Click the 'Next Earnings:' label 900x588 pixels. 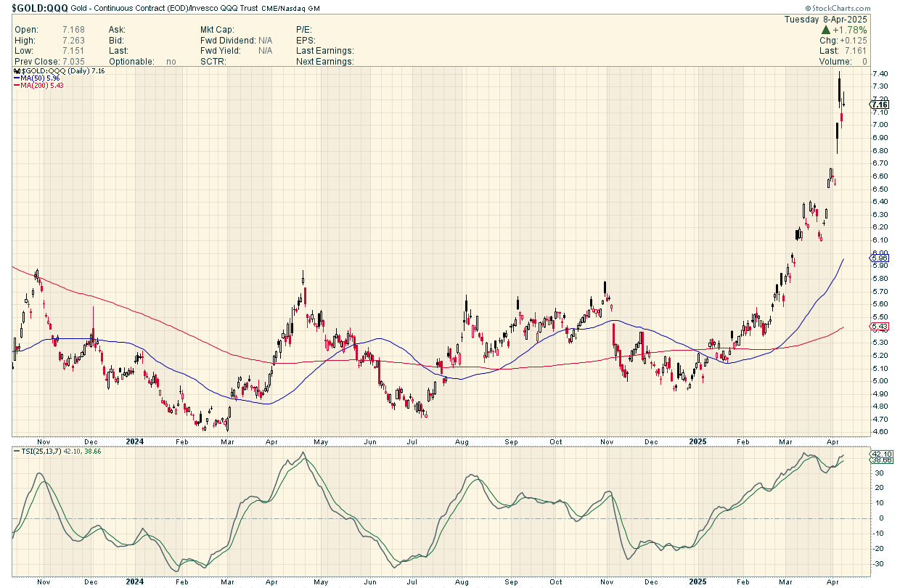pos(325,62)
